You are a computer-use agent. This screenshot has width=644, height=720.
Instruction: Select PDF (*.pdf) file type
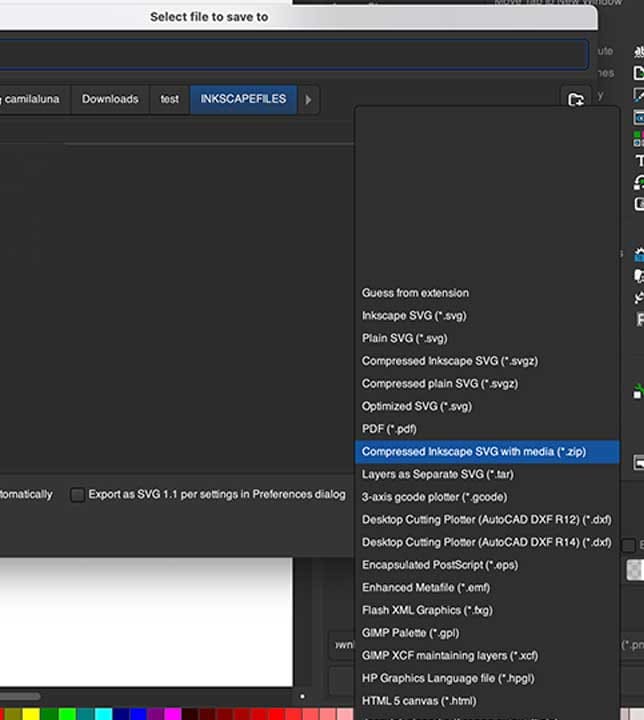click(x=487, y=429)
